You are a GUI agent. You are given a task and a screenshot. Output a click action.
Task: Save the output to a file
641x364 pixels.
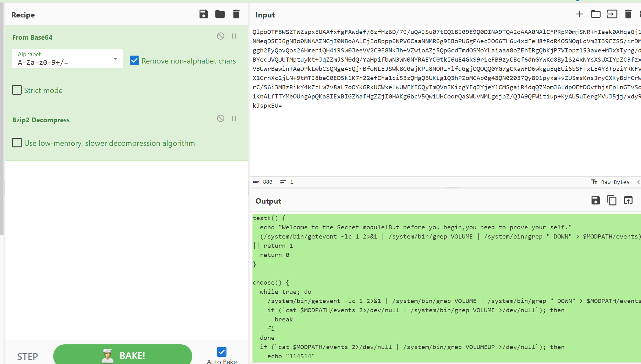[596, 200]
